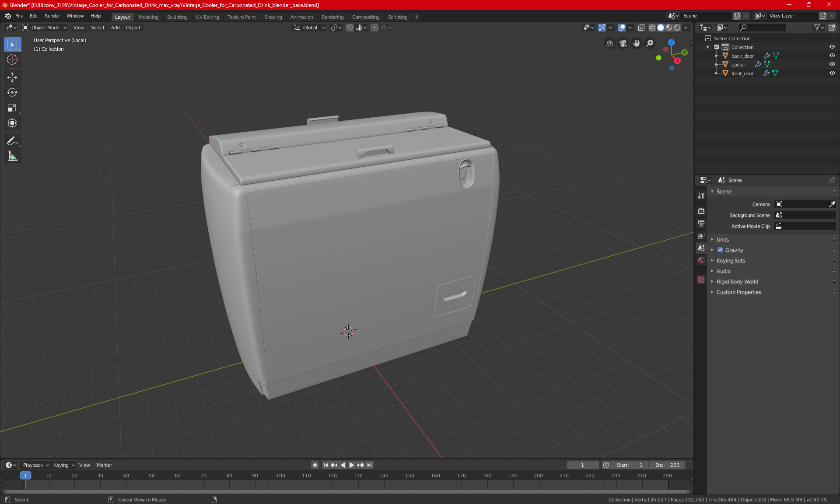Switch to rendered shading mode
This screenshot has height=504, width=840.
point(677,28)
